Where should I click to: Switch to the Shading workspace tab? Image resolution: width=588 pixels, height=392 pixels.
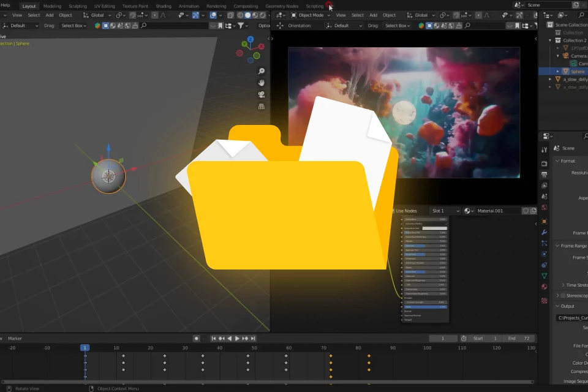point(164,6)
